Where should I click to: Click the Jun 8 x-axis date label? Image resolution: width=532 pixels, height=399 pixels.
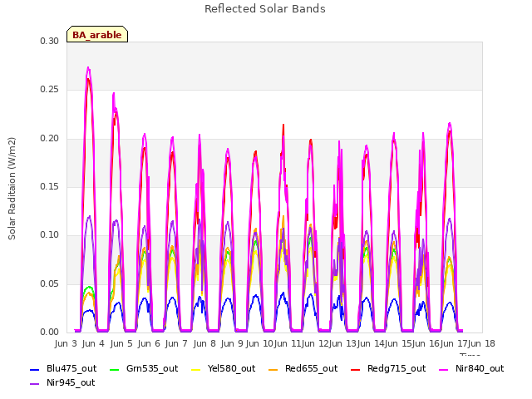point(204,343)
